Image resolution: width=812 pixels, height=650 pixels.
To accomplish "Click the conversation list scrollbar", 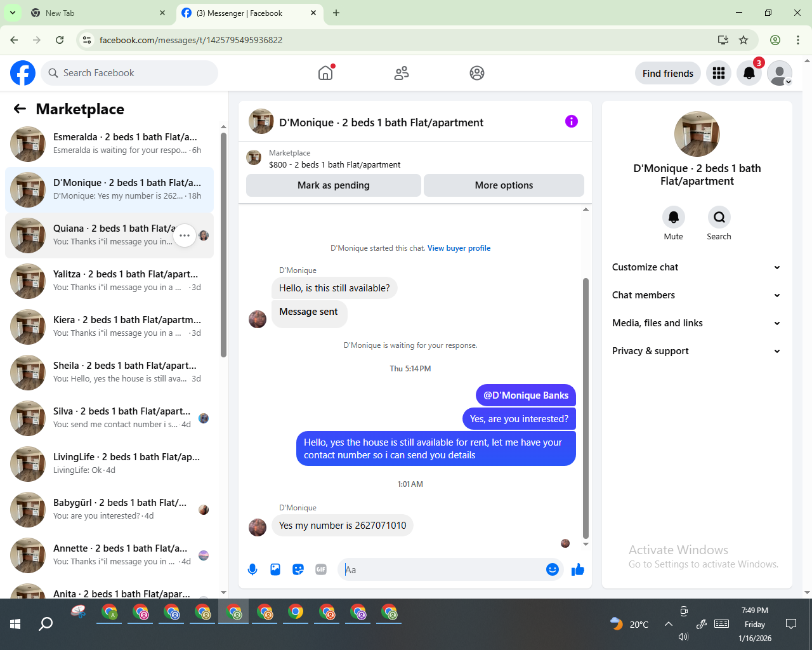I will (x=223, y=244).
